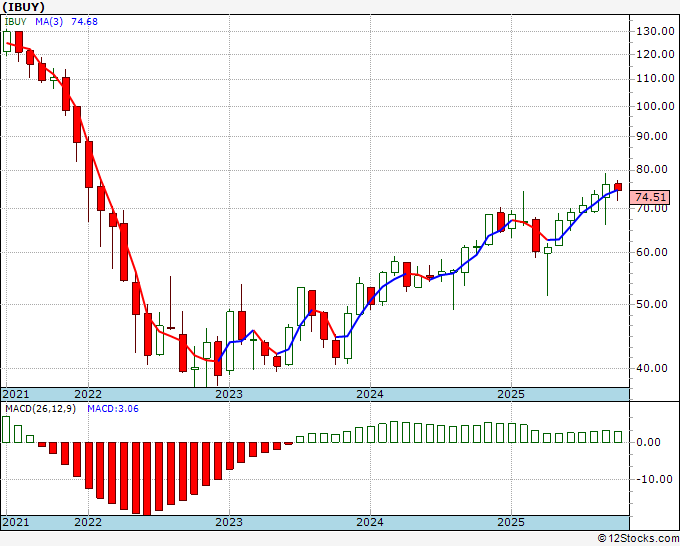Image resolution: width=680 pixels, height=546 pixels.
Task: Click 2023 on the MACD timeline
Action: tap(229, 522)
